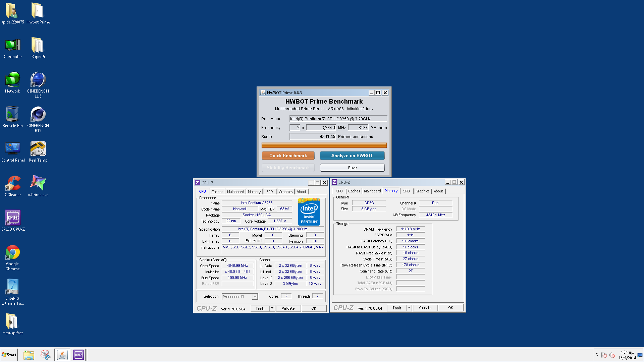
Task: Open Graphics tab in left CPU-Z window
Action: pos(285,192)
